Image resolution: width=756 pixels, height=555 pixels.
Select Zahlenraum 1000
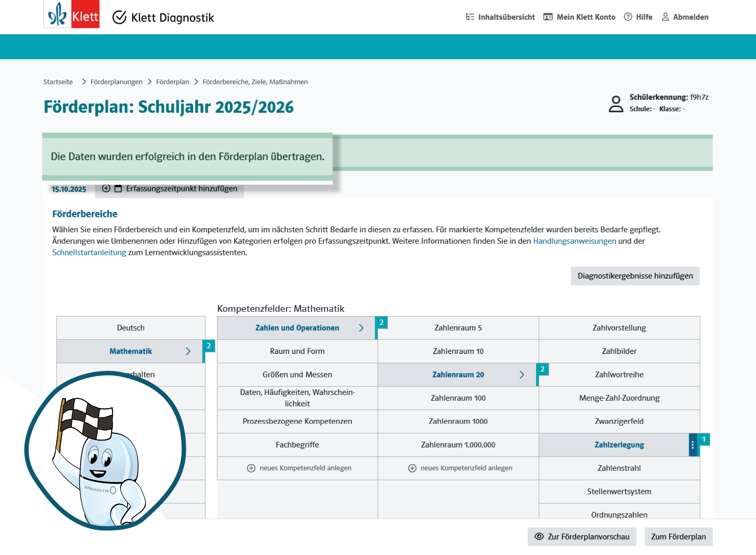458,422
